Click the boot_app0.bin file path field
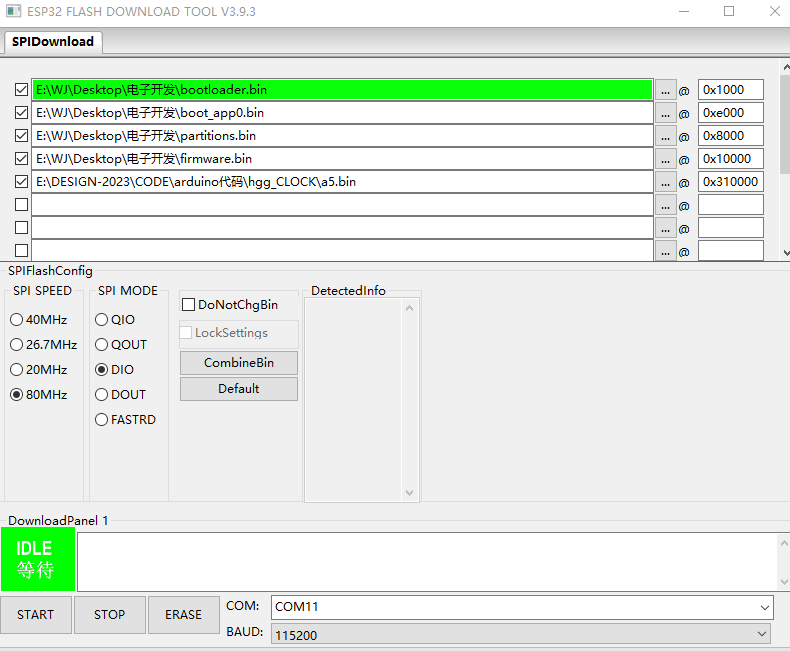Screen dimensions: 790x651 tap(343, 113)
